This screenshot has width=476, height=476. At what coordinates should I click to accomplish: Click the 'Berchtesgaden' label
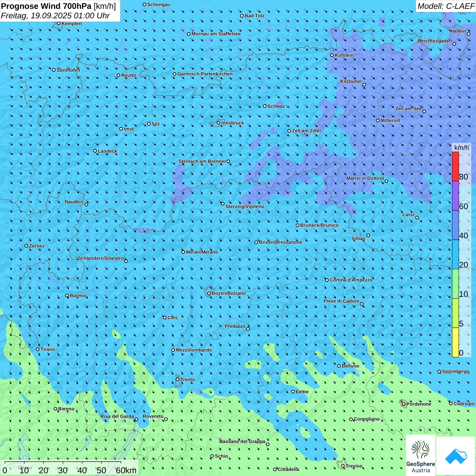(x=435, y=41)
